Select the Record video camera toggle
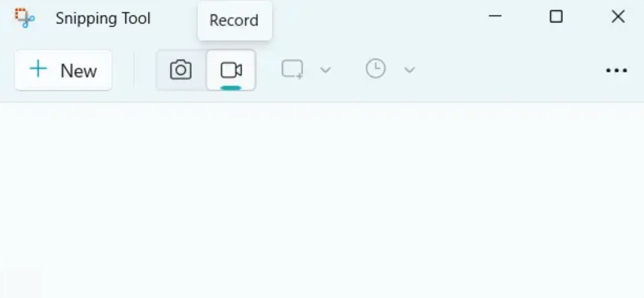This screenshot has height=298, width=644. 231,70
